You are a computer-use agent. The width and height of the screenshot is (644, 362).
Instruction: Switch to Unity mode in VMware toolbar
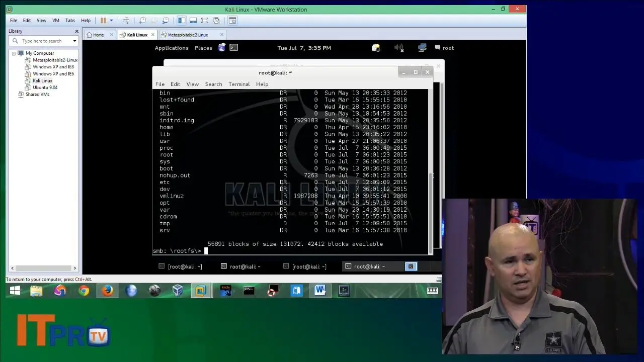pyautogui.click(x=216, y=21)
